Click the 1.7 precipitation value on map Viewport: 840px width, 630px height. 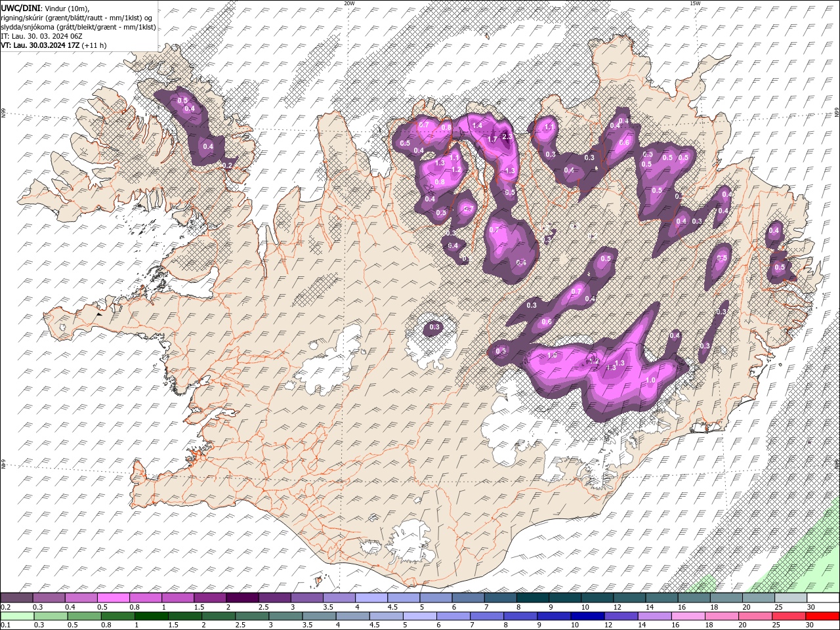click(493, 139)
